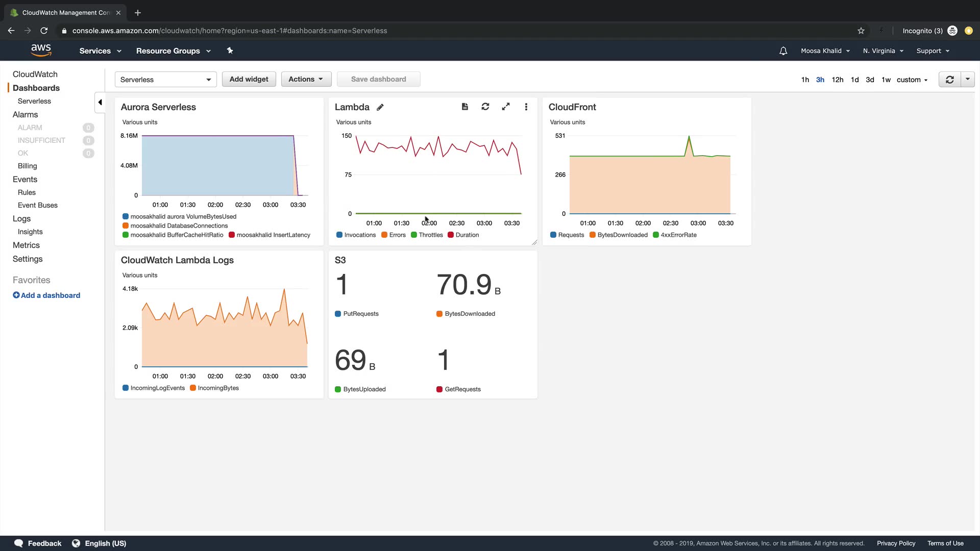Click the AWS logo home icon
Image resolution: width=980 pixels, height=551 pixels.
[x=41, y=50]
